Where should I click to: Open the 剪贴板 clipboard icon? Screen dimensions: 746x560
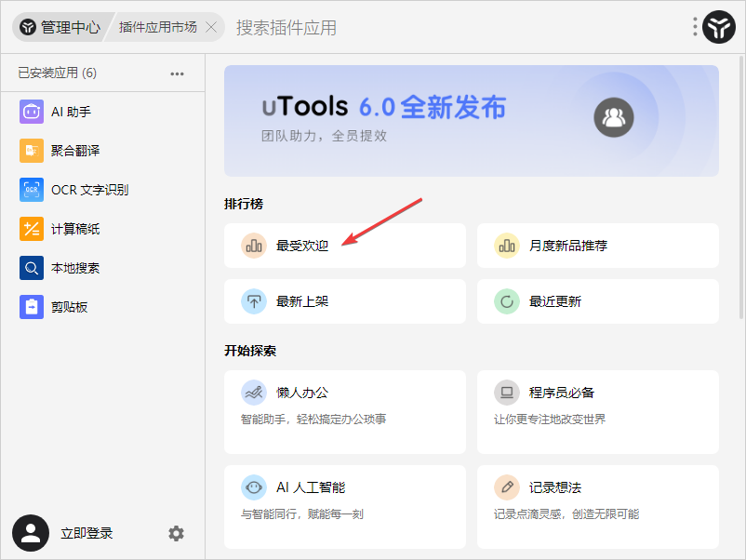(32, 307)
